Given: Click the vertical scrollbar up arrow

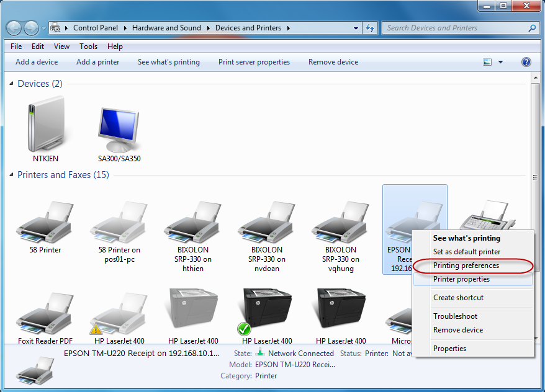Looking at the screenshot, I should (535, 78).
